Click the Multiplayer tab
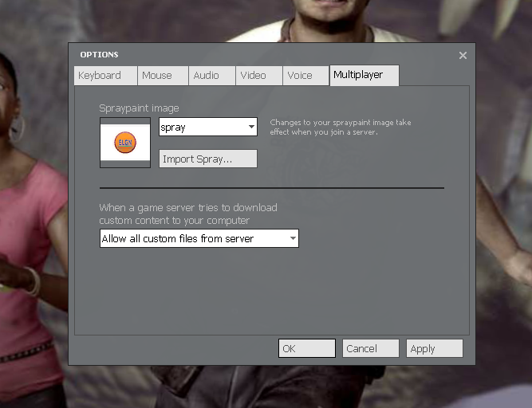This screenshot has width=532, height=408. (x=364, y=76)
